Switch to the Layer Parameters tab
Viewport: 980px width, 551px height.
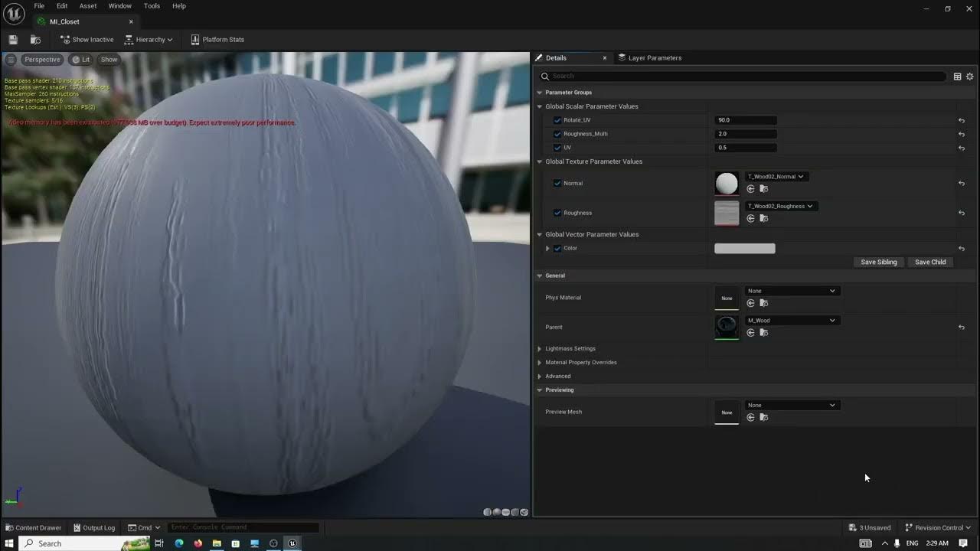click(x=649, y=58)
